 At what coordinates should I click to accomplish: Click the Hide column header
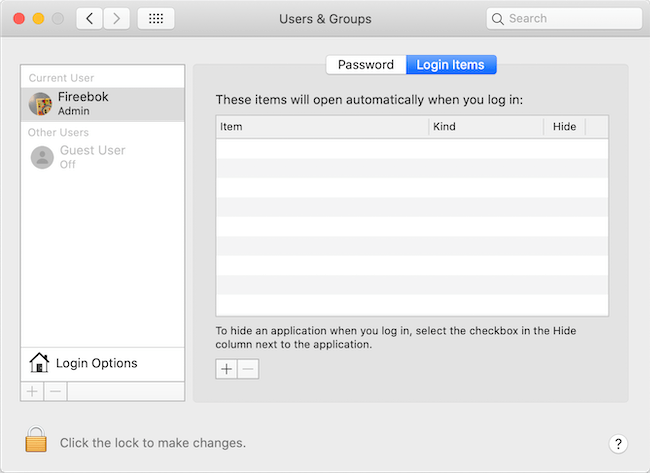(564, 127)
